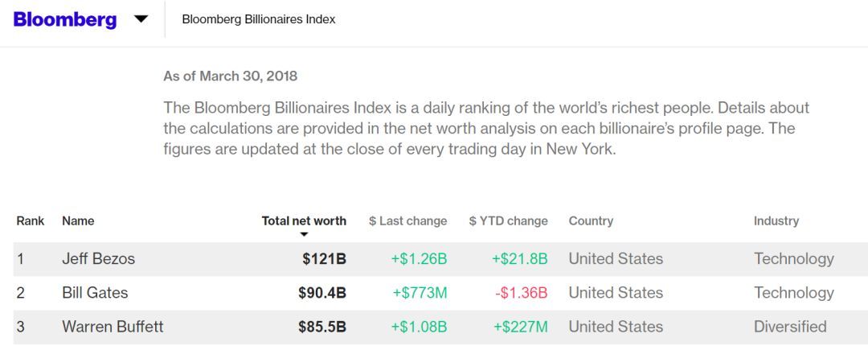868x346 pixels.
Task: Click the Technology industry in Bezos row
Action: [x=794, y=259]
